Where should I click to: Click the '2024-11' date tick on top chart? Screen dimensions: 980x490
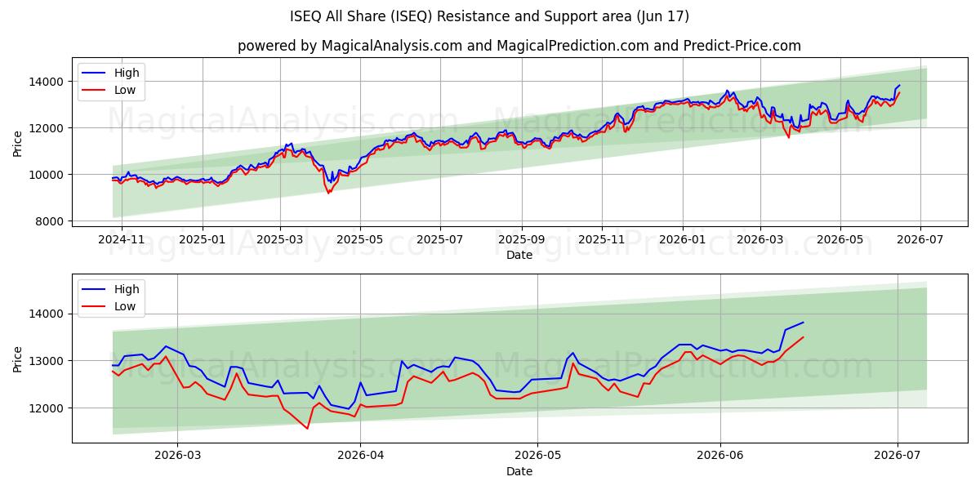click(x=122, y=238)
